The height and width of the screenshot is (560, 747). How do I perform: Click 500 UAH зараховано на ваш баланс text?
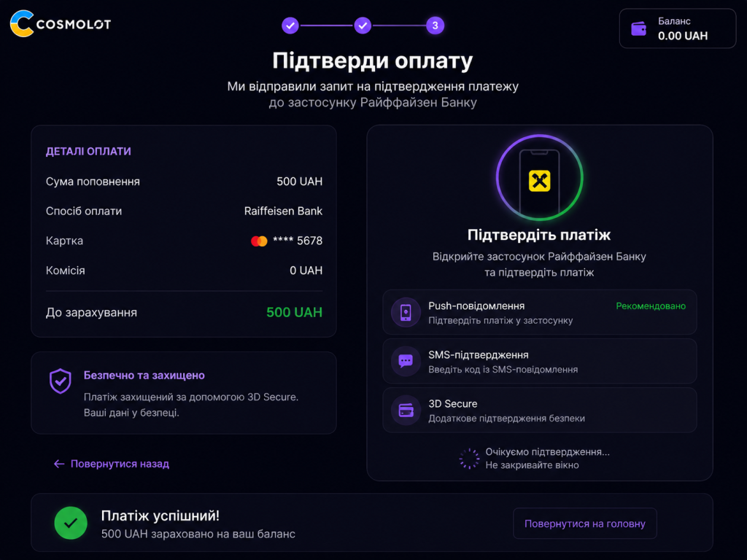click(x=198, y=534)
